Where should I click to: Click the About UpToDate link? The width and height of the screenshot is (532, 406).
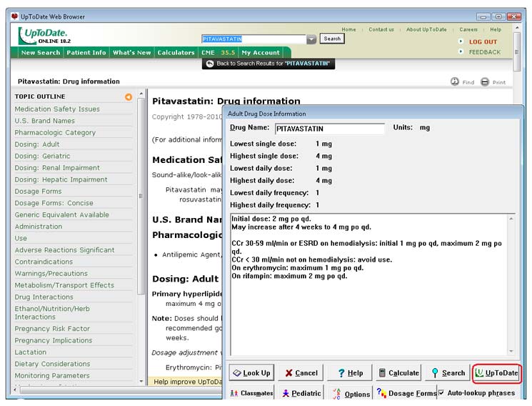426,29
